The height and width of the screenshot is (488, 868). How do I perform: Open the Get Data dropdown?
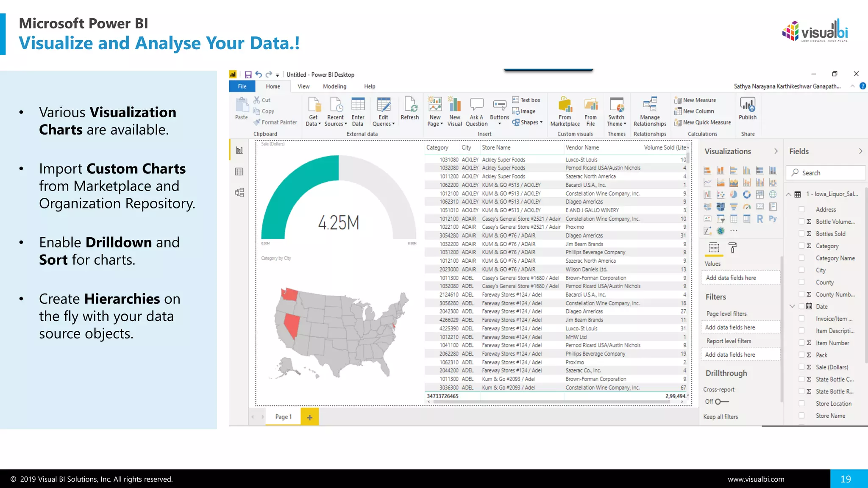(x=313, y=121)
